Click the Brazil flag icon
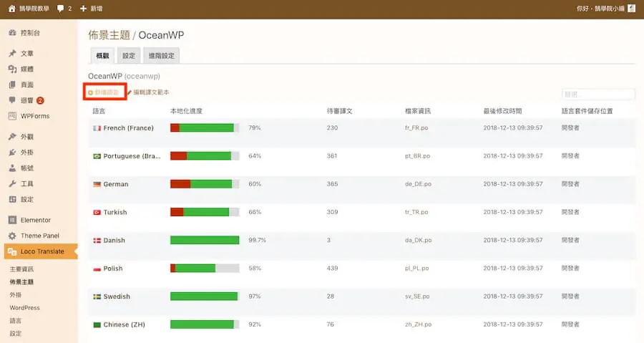This screenshot has height=343, width=644. click(x=97, y=156)
